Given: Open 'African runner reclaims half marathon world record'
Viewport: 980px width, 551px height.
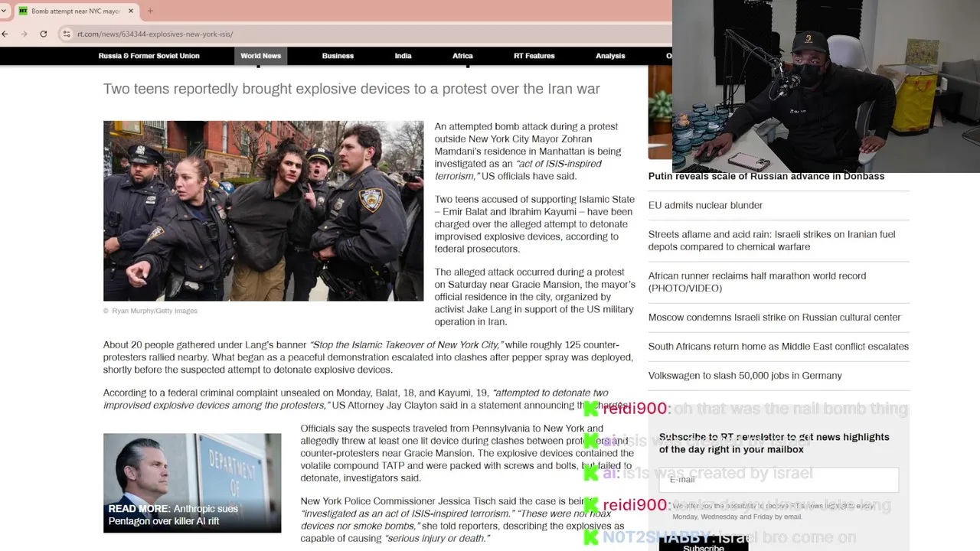Looking at the screenshot, I should pos(757,282).
